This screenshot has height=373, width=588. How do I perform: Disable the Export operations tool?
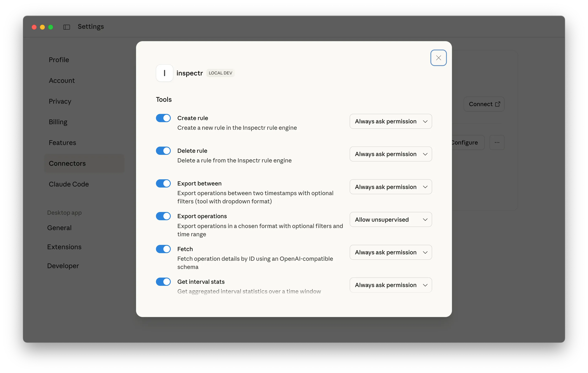(163, 216)
